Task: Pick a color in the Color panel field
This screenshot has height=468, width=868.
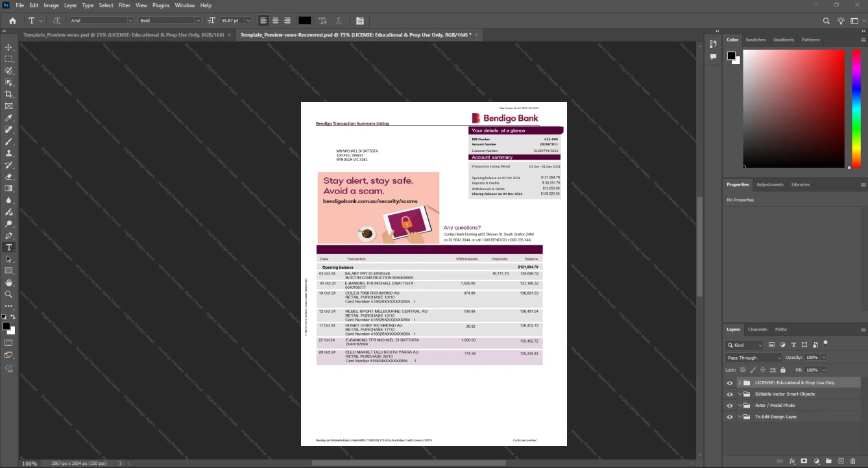Action: [x=793, y=108]
